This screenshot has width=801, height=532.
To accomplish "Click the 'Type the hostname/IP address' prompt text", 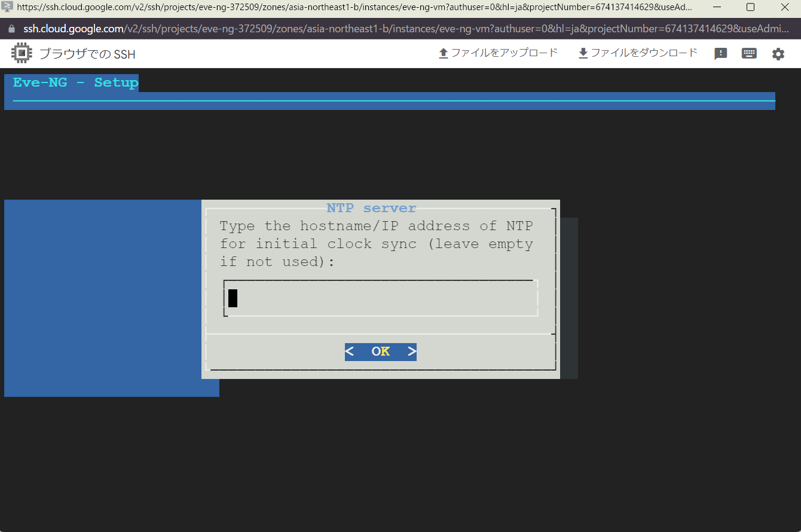I will tap(376, 244).
